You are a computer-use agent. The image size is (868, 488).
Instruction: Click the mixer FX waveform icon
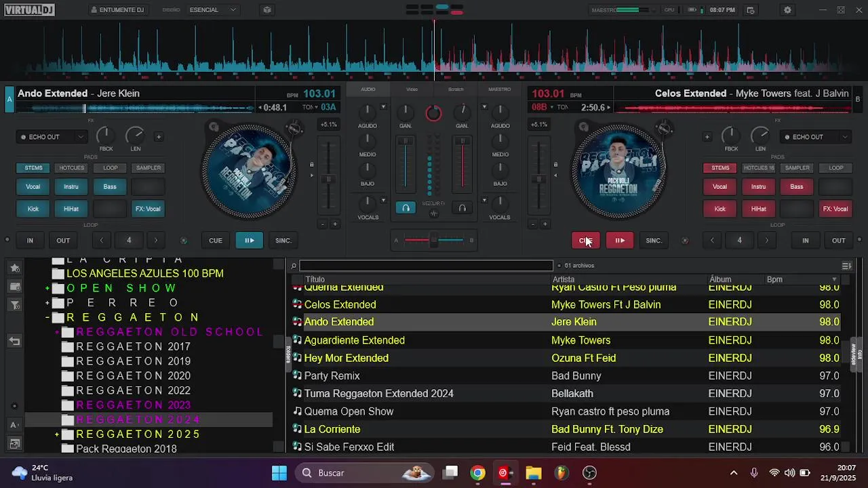click(434, 213)
